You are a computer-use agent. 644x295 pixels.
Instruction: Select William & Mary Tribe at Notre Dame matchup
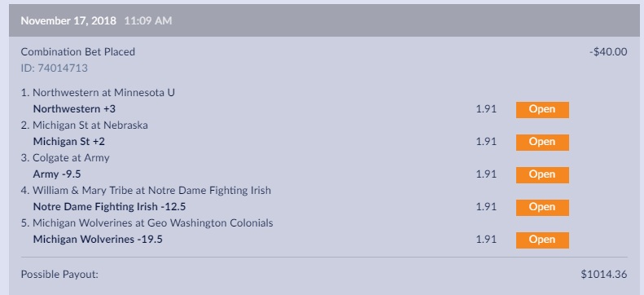(146, 191)
